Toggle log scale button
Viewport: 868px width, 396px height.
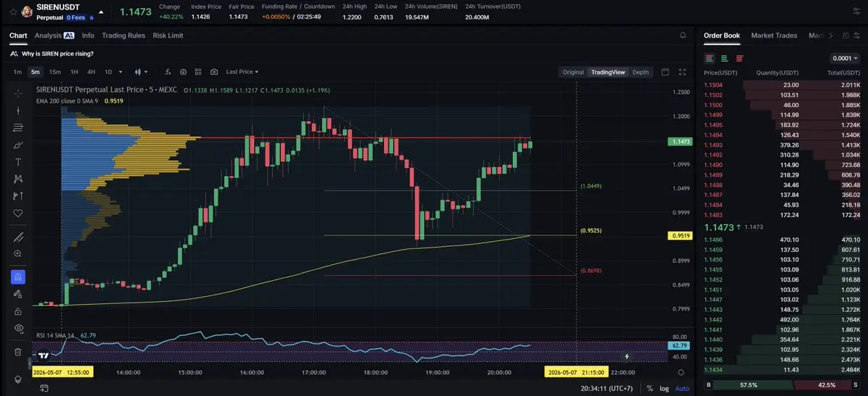664,389
